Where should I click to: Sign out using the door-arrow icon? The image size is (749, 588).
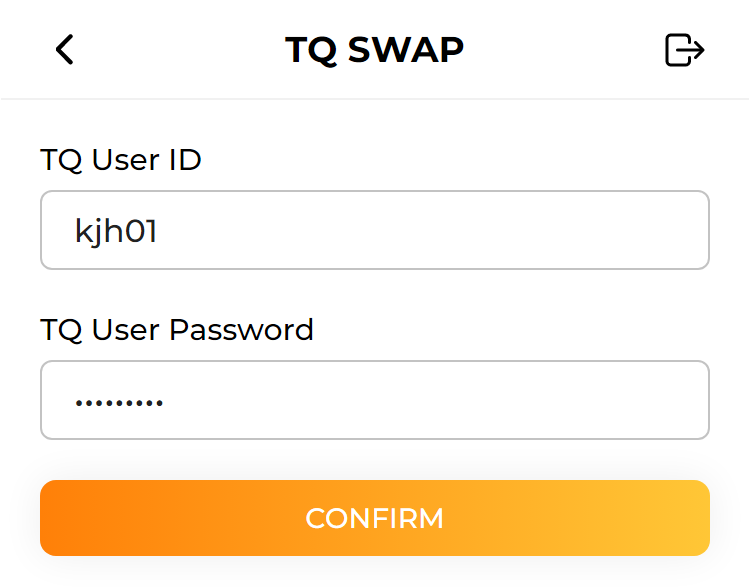(685, 49)
